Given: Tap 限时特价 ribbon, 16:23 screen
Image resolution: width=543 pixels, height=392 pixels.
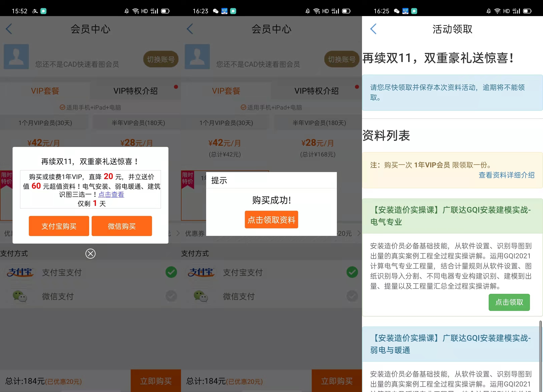Looking at the screenshot, I should pyautogui.click(x=188, y=179).
